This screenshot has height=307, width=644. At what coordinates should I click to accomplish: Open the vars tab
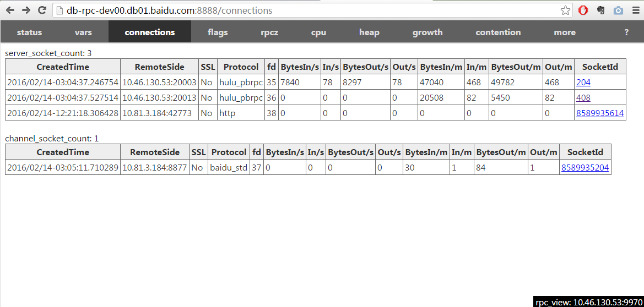[83, 32]
